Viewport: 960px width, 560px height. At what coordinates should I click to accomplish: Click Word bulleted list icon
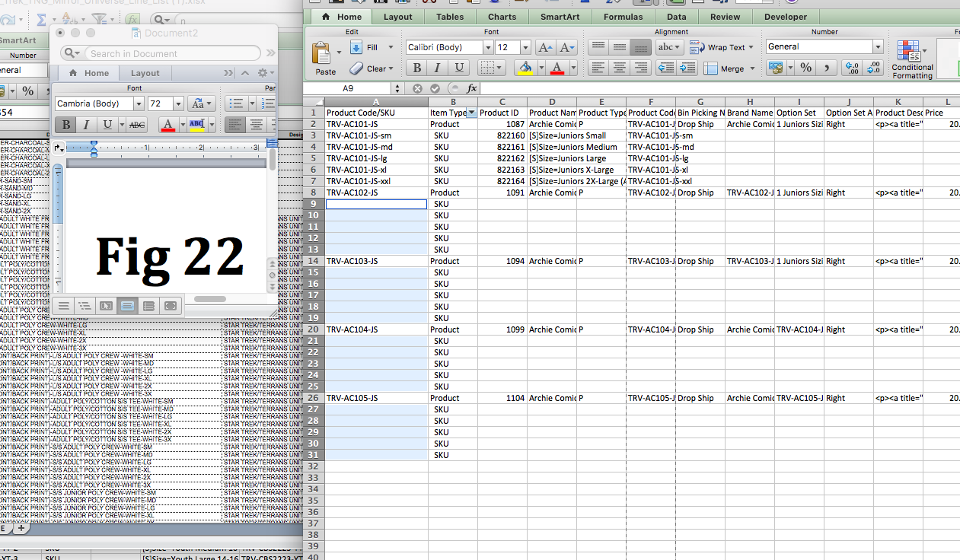[x=236, y=103]
